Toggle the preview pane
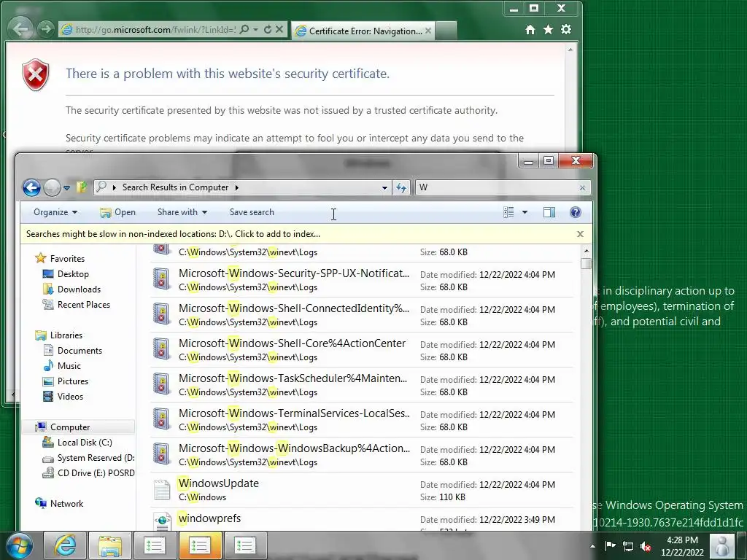This screenshot has width=747, height=560. tap(549, 212)
